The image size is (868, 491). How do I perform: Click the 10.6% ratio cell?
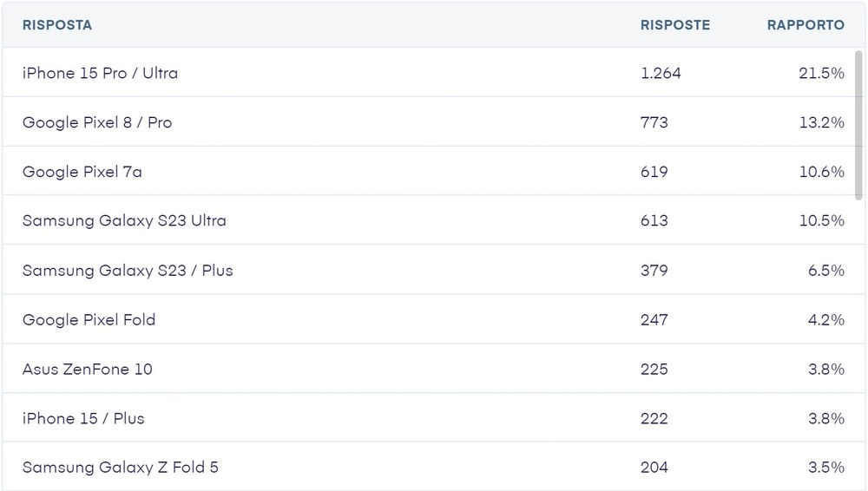tap(821, 173)
